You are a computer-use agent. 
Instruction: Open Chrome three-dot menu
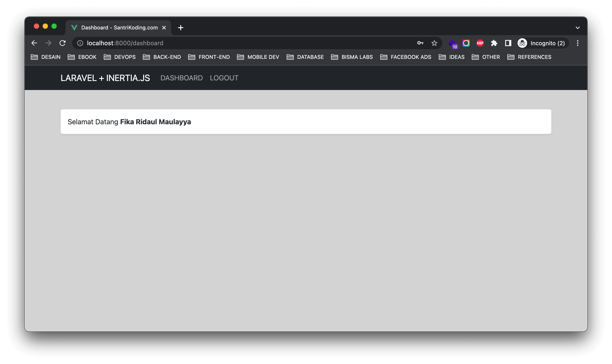pyautogui.click(x=578, y=43)
